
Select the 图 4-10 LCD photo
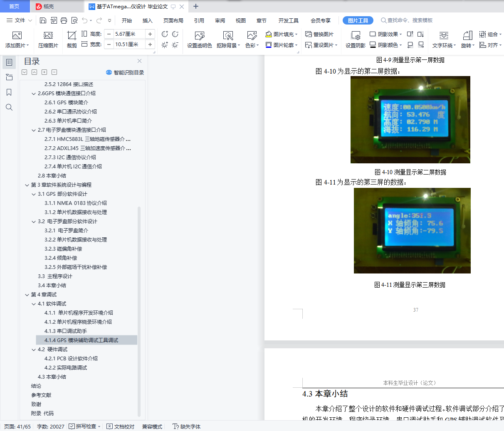(410, 120)
